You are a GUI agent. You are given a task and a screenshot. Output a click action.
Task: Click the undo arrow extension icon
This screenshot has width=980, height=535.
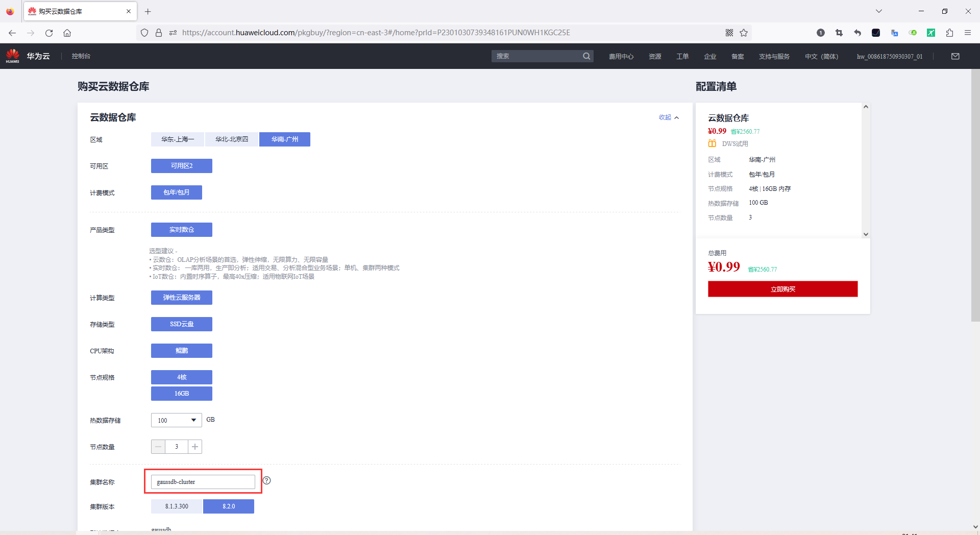(857, 33)
